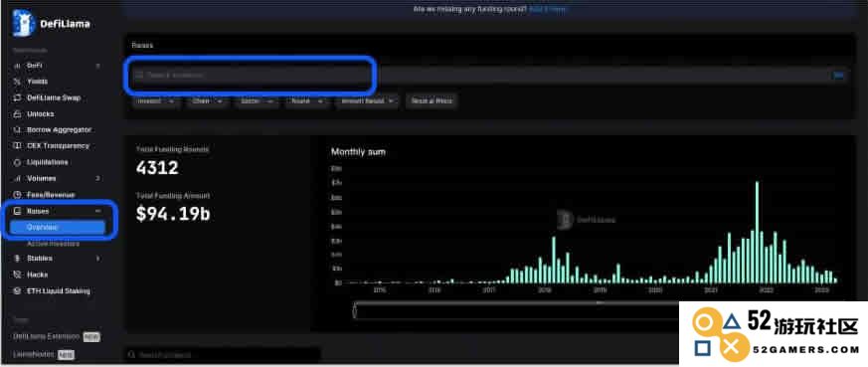868x367 pixels.
Task: Click the tallest bar in Monthly sum chart
Action: (x=757, y=232)
